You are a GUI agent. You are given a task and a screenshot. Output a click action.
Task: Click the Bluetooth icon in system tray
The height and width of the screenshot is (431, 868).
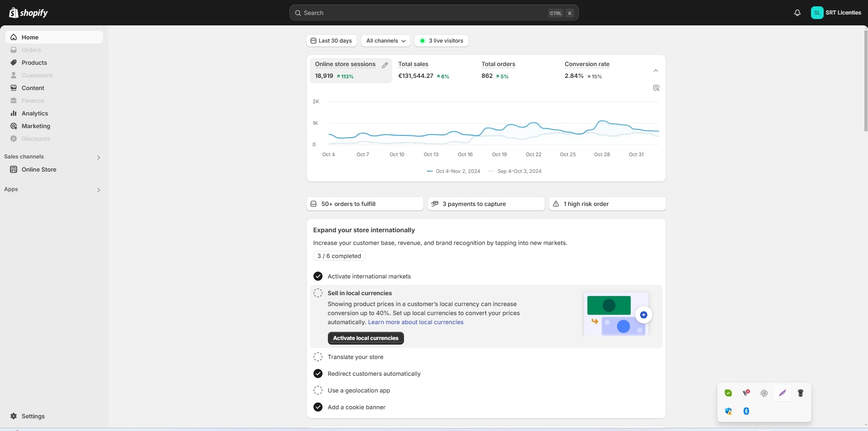(x=746, y=411)
